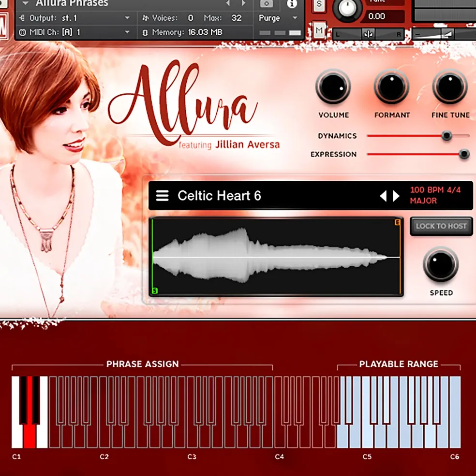Click the Speed knob
The height and width of the screenshot is (476, 476).
441,264
